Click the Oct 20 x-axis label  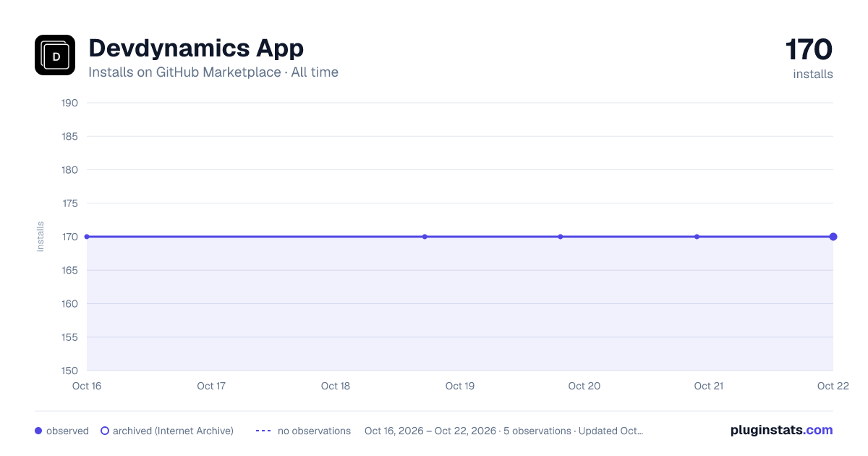coord(584,386)
